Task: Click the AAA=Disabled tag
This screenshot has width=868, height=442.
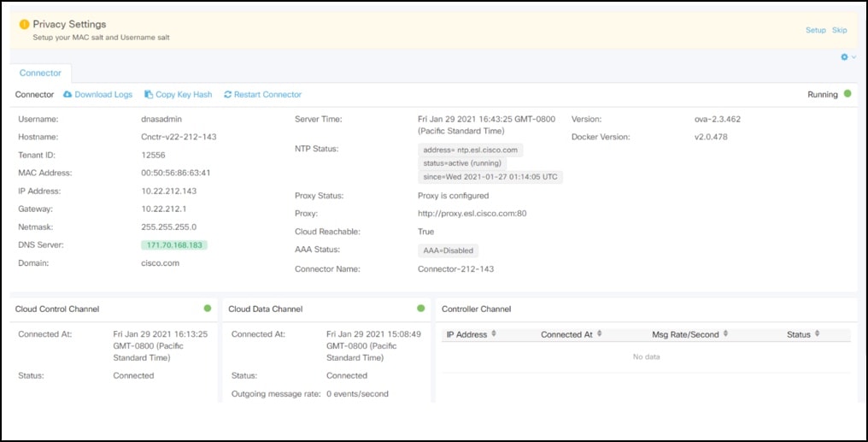Action: click(449, 250)
